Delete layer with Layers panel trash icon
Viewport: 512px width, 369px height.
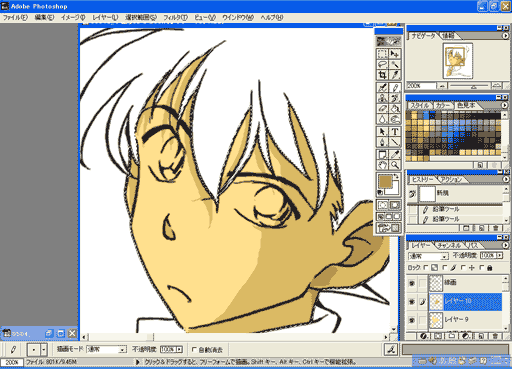point(495,336)
